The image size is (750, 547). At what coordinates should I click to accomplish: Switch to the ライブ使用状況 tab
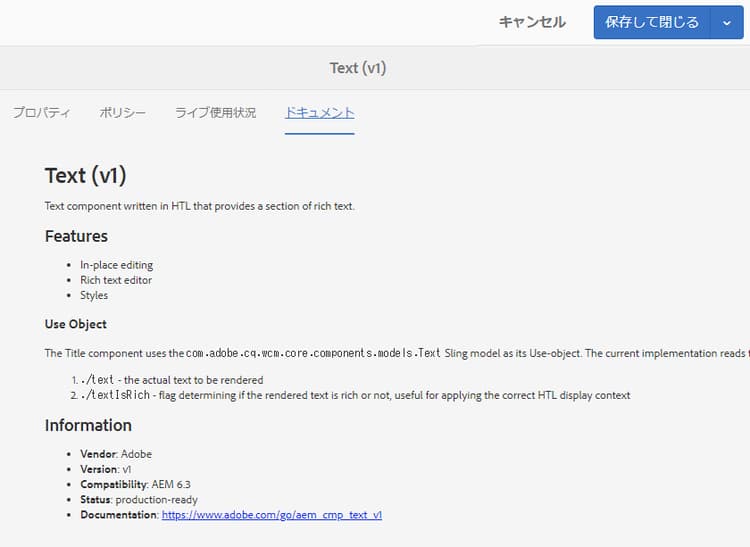216,112
